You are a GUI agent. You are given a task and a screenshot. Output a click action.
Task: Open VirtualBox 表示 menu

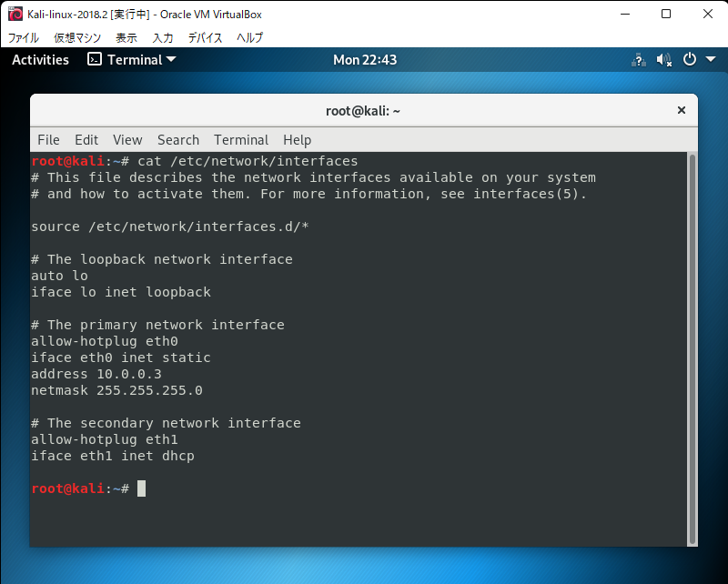tap(126, 37)
